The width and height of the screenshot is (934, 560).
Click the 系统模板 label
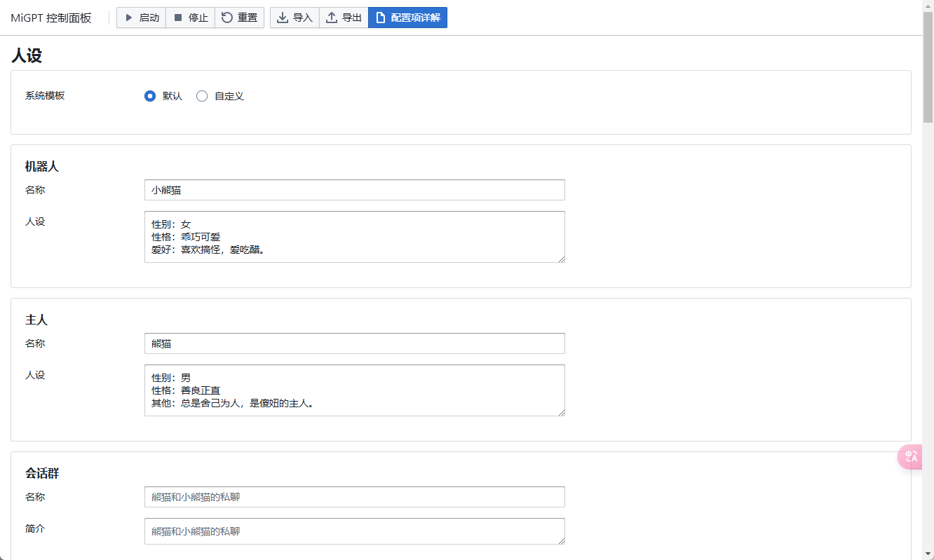point(45,95)
